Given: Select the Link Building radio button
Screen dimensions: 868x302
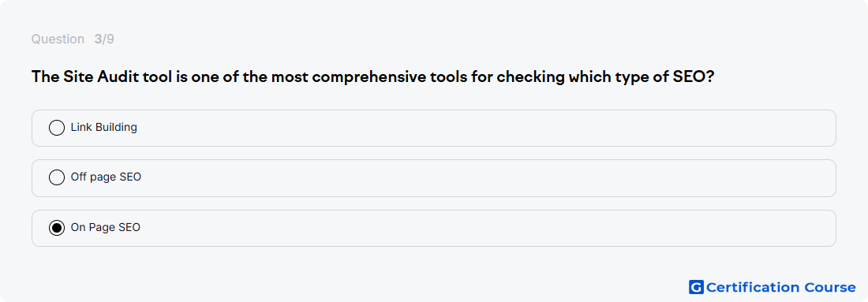Looking at the screenshot, I should click(57, 128).
